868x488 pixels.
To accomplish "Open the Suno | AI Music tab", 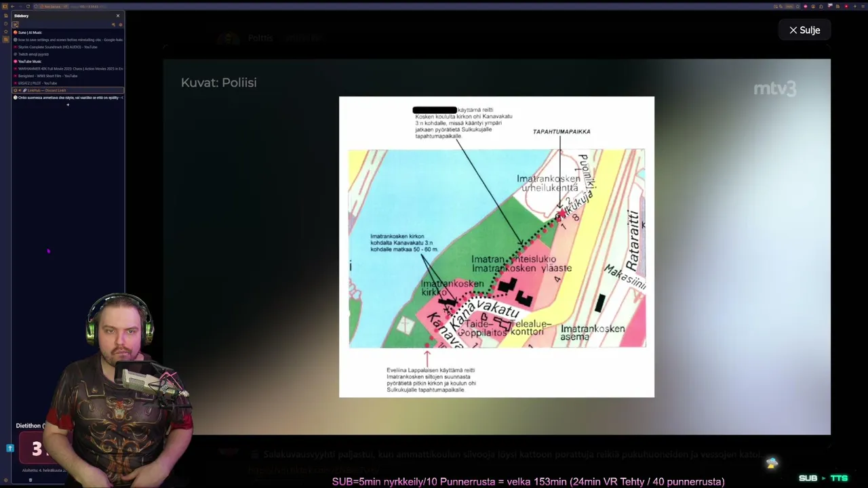I will pyautogui.click(x=68, y=33).
